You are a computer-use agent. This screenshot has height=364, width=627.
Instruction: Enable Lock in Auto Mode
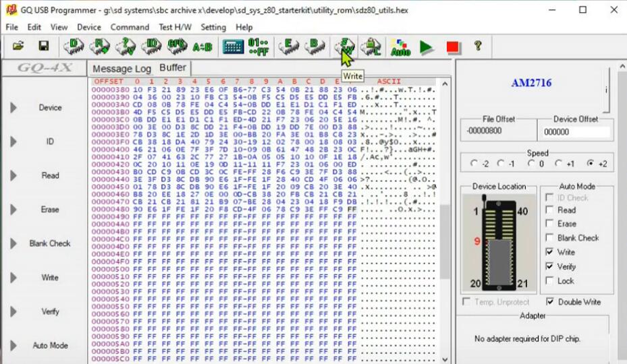pos(550,280)
